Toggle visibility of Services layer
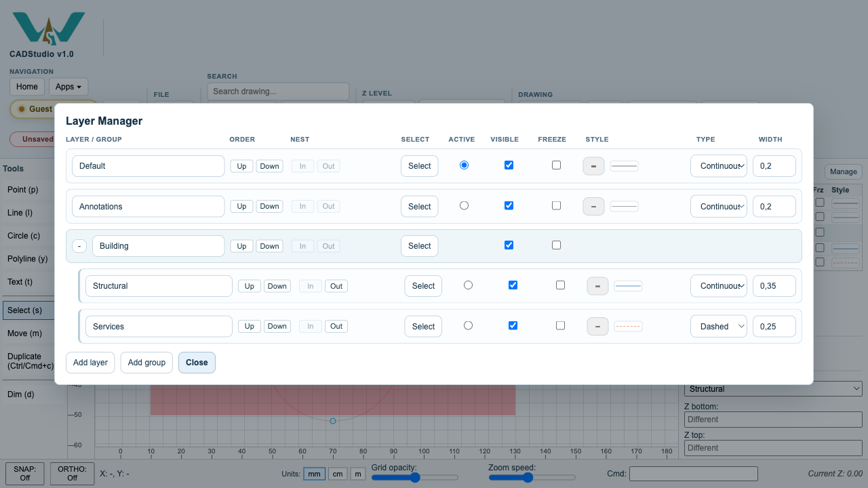The image size is (868, 488). coord(513,325)
